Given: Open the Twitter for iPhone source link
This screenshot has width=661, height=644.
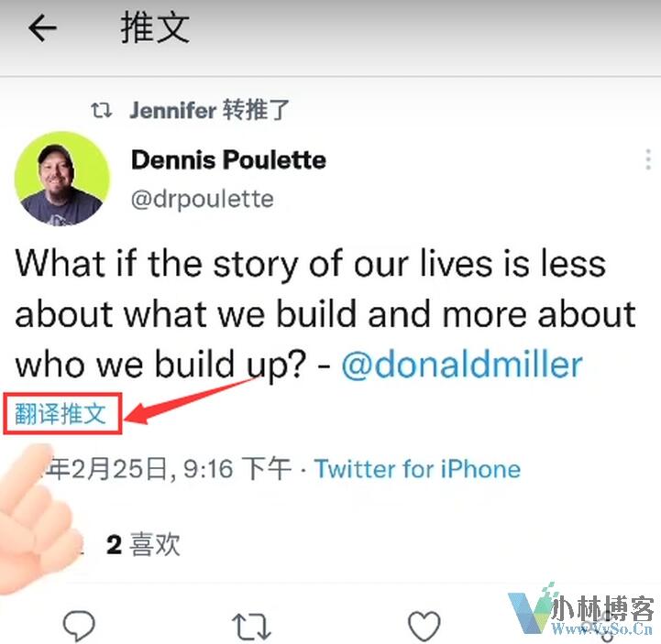Looking at the screenshot, I should click(x=418, y=469).
